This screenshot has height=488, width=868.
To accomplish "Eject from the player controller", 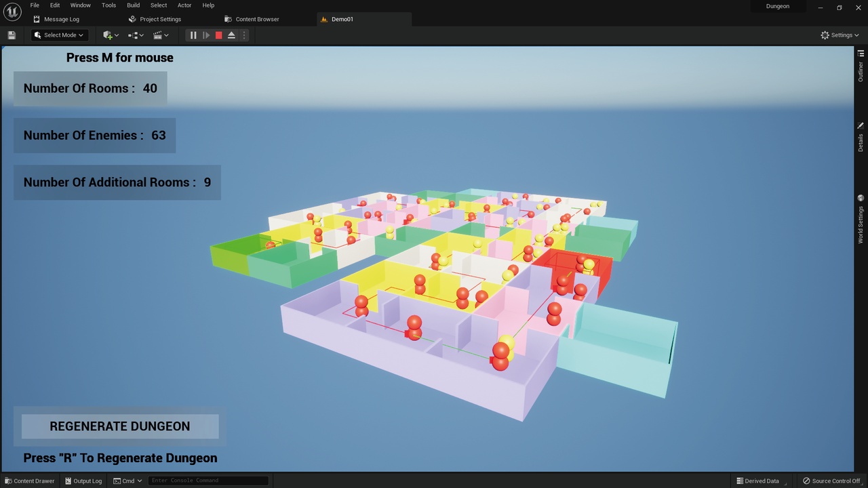I will 231,35.
